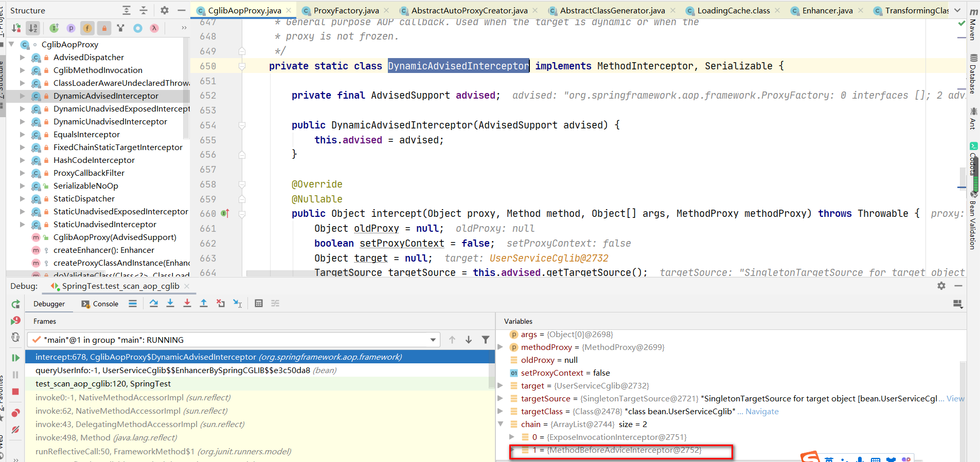
Task: Toggle Show Properties purple p filter
Action: click(71, 28)
